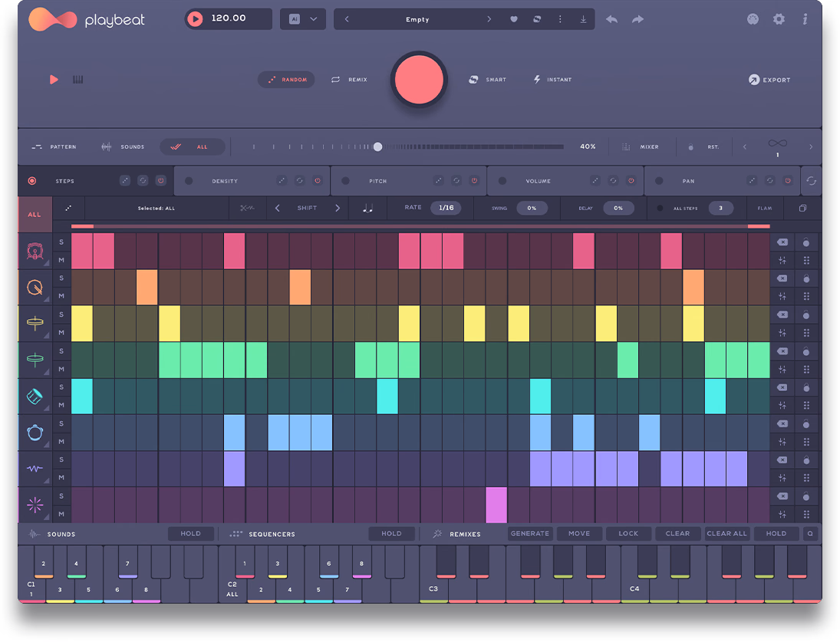Select the ALL randomize target
This screenshot has height=642, width=840.
[193, 147]
